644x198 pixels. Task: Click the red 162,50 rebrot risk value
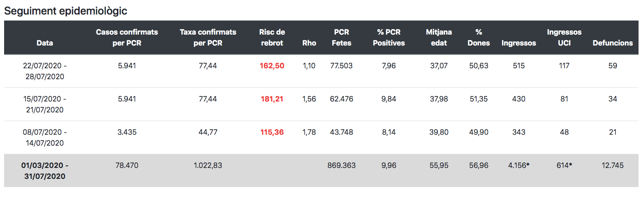coord(272,66)
